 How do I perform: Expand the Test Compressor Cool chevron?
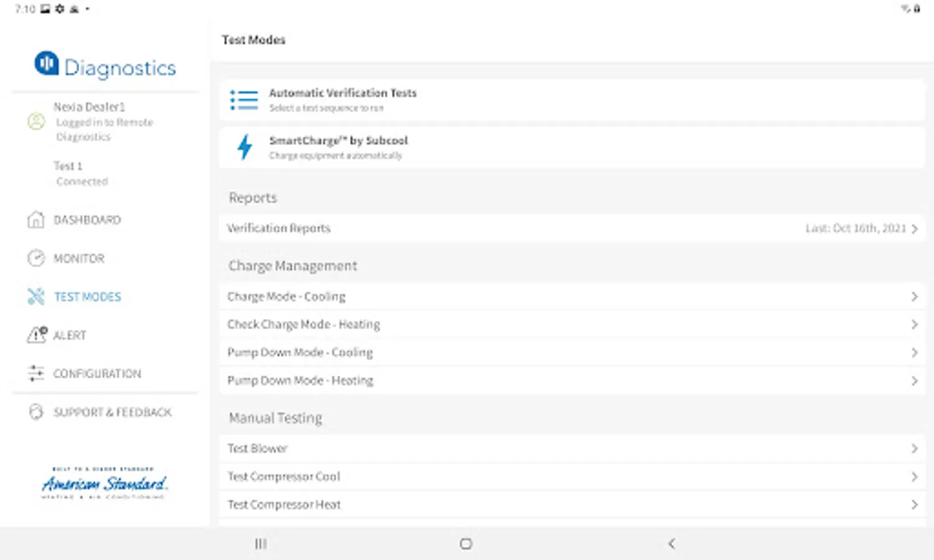pos(914,477)
